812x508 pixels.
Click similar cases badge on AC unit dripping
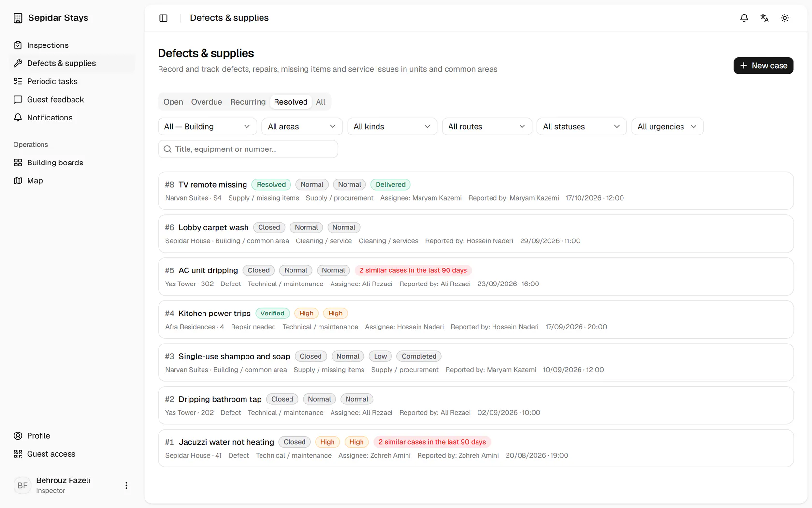(x=413, y=270)
